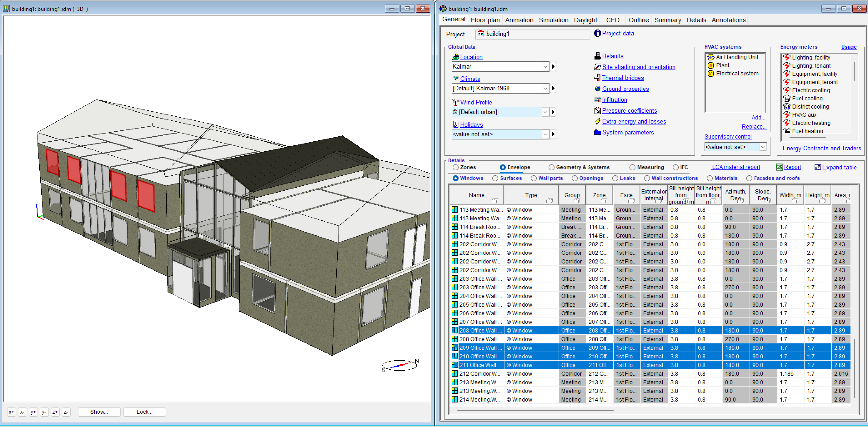The width and height of the screenshot is (868, 427).
Task: Select the Surfaces radio button
Action: point(495,179)
